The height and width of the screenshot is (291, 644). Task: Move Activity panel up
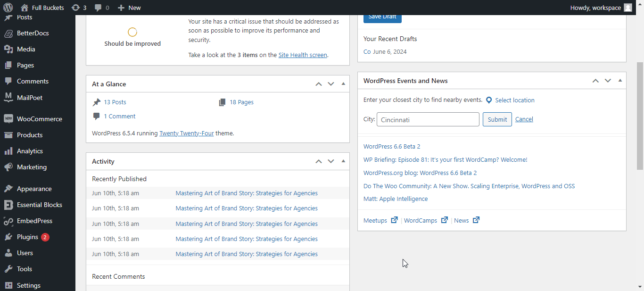pos(319,161)
